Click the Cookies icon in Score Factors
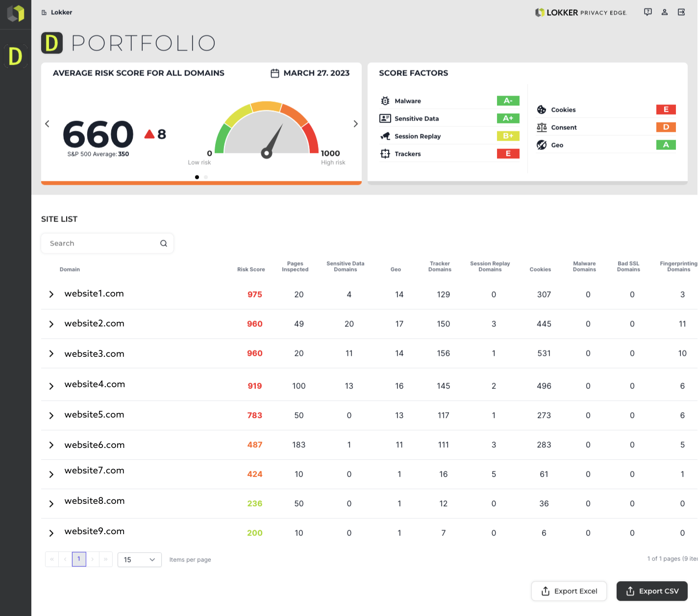Viewport: 699px width, 616px height. click(x=542, y=109)
